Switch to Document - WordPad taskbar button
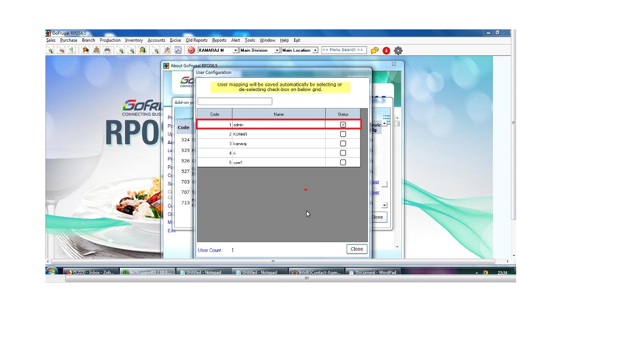 click(x=372, y=273)
